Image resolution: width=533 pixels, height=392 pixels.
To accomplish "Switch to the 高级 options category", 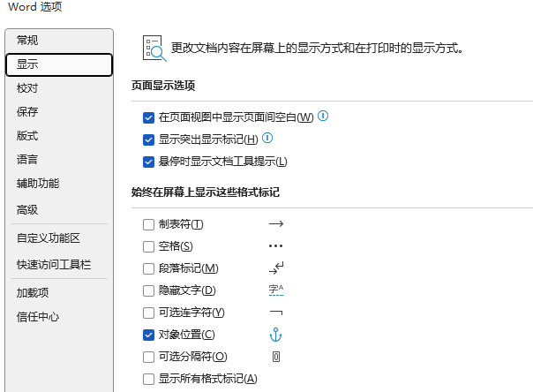I will point(27,210).
